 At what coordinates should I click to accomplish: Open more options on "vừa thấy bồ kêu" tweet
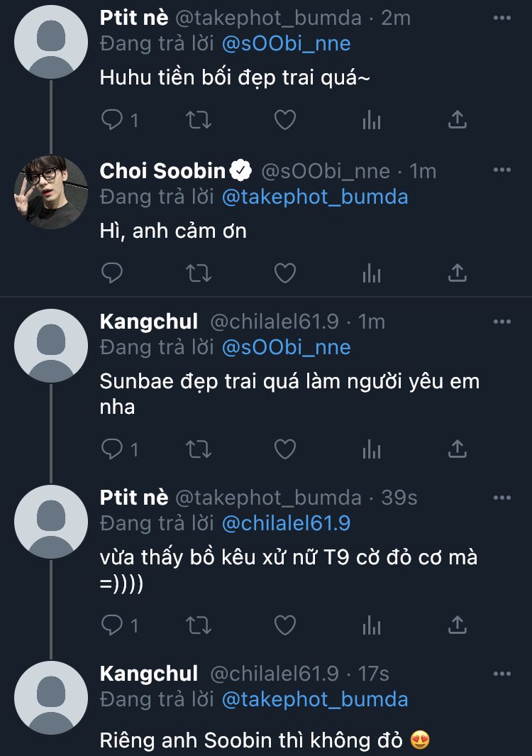[x=501, y=497]
